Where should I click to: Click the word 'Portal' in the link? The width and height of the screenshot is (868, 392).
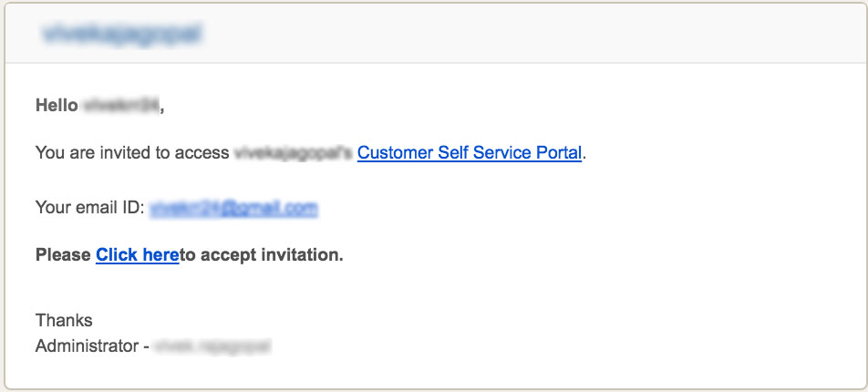[559, 153]
